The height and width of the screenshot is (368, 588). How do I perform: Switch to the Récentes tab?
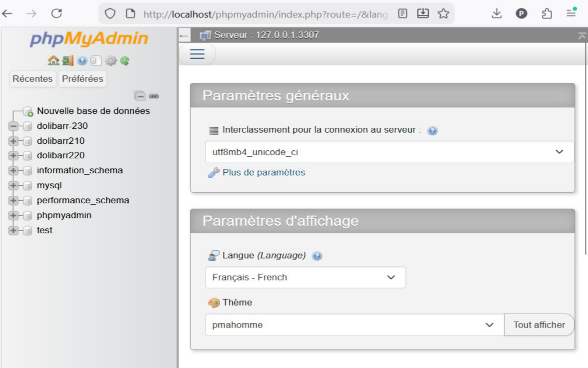pos(32,79)
